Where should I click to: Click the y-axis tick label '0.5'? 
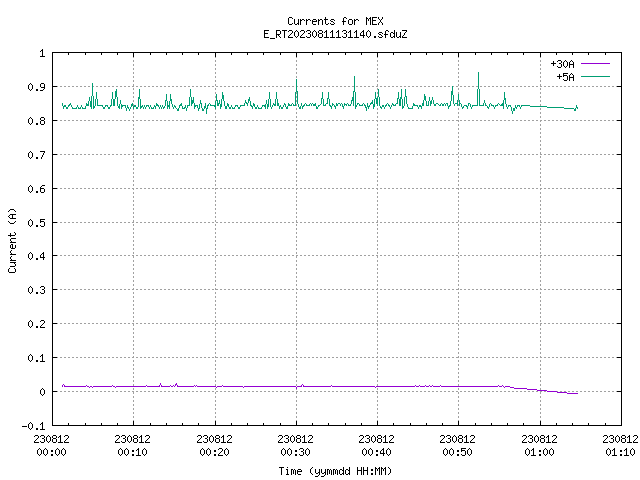pyautogui.click(x=36, y=222)
